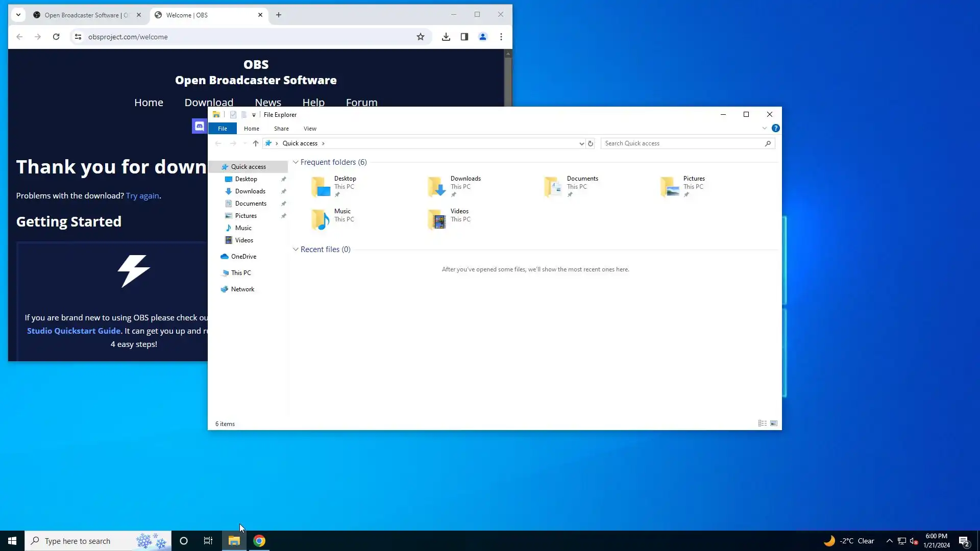Click the Discord icon on OBS page
The height and width of the screenshot is (551, 980).
[199, 126]
